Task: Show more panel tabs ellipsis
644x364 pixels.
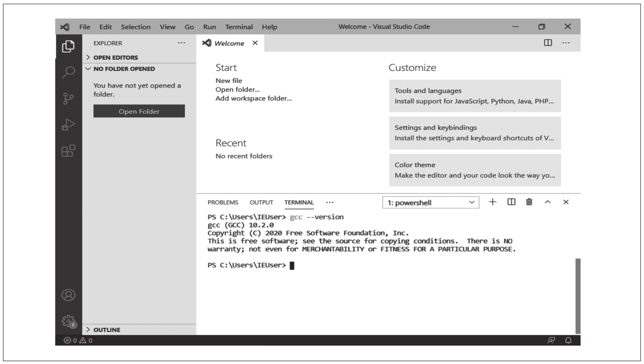Action: point(330,202)
